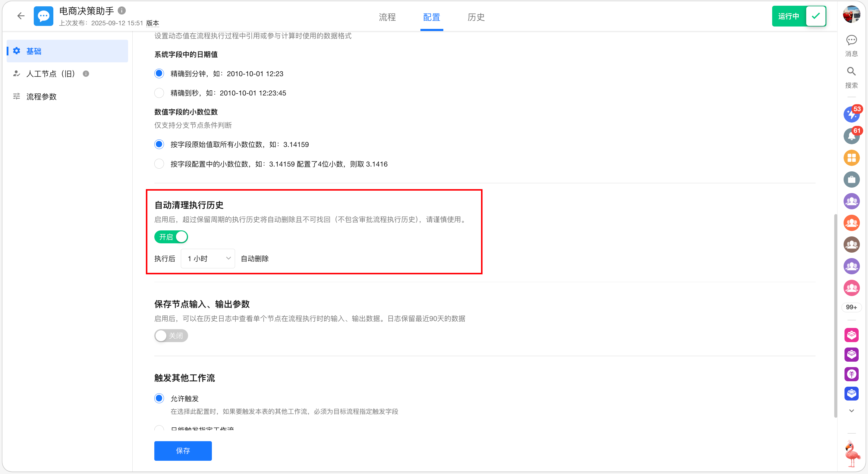Click info icon next to 人工节点（旧）
868x474 pixels.
pyautogui.click(x=86, y=74)
